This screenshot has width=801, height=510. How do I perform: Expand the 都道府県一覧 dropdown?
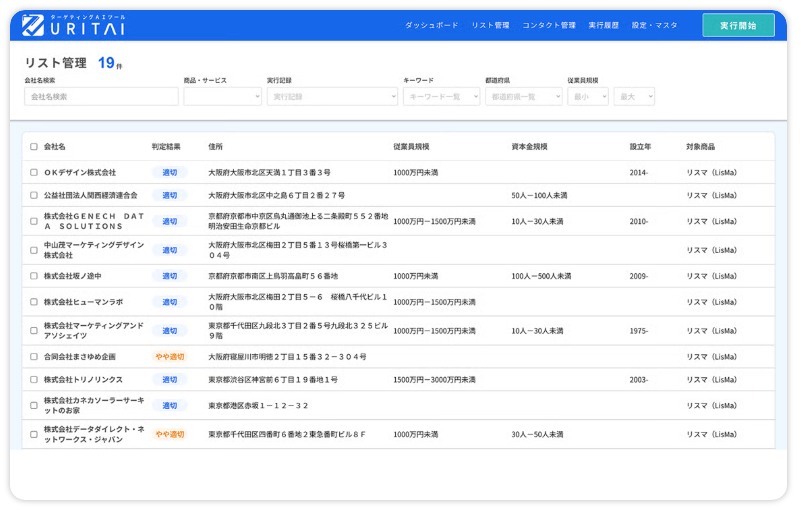click(x=524, y=97)
